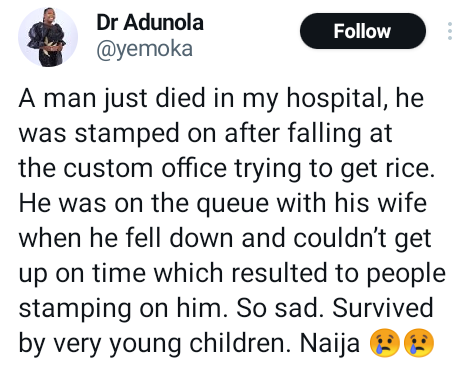Click the word 'Naija' near the emojis

click(330, 344)
